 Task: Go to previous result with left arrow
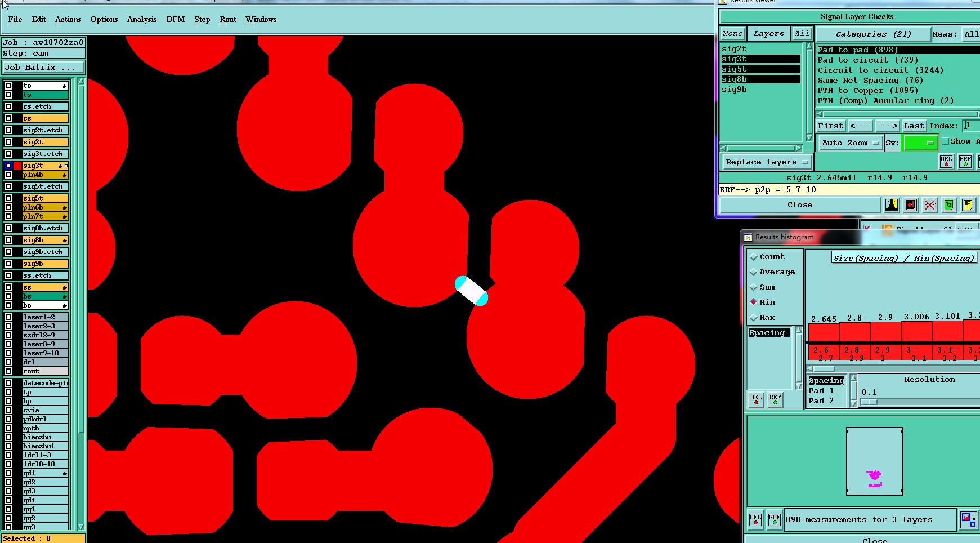coord(861,126)
